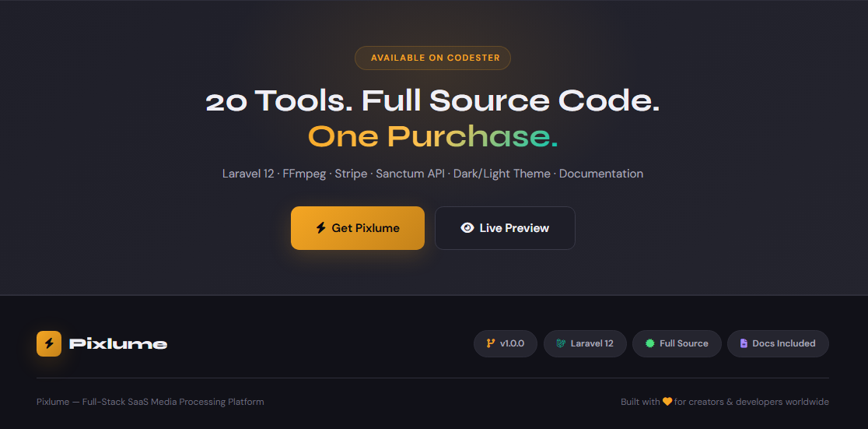Image resolution: width=868 pixels, height=429 pixels.
Task: Click the green certificate icon by Full Source
Action: click(650, 343)
